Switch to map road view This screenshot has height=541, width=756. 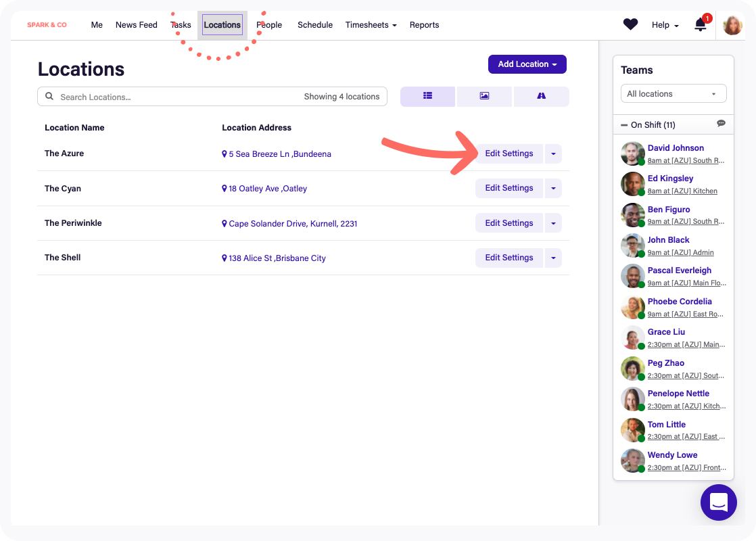tap(541, 97)
